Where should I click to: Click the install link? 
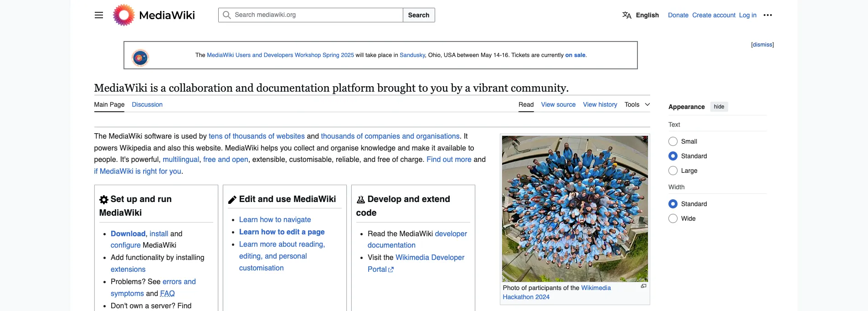[x=159, y=234]
